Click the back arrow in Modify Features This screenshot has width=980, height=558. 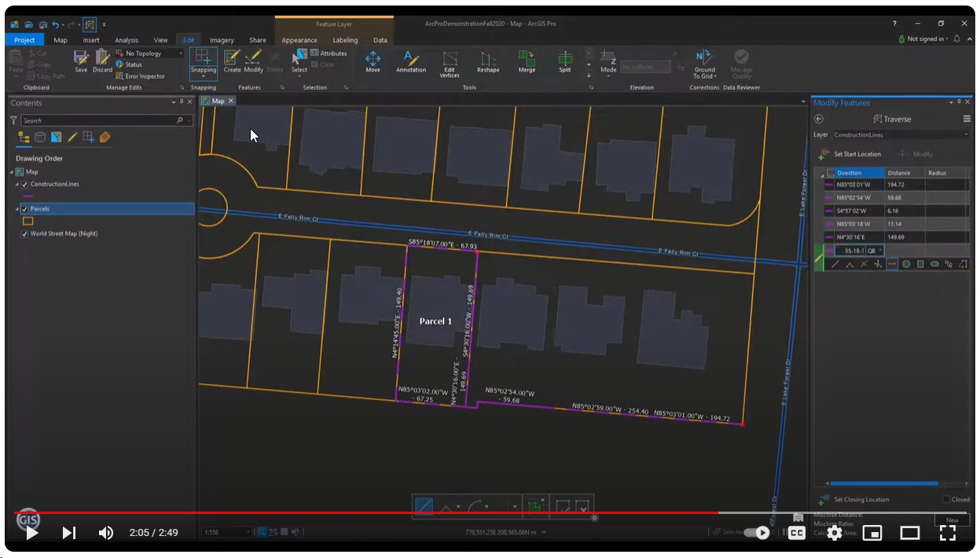819,119
